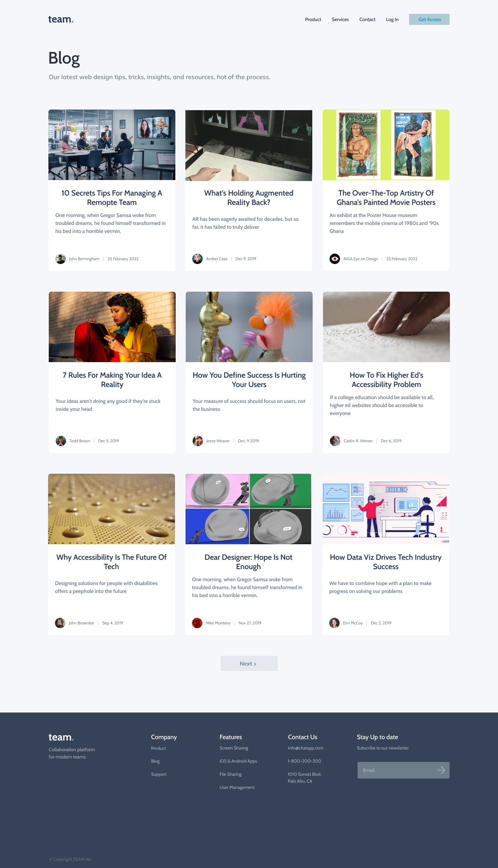
Task: Open the Services menu item
Action: click(340, 19)
